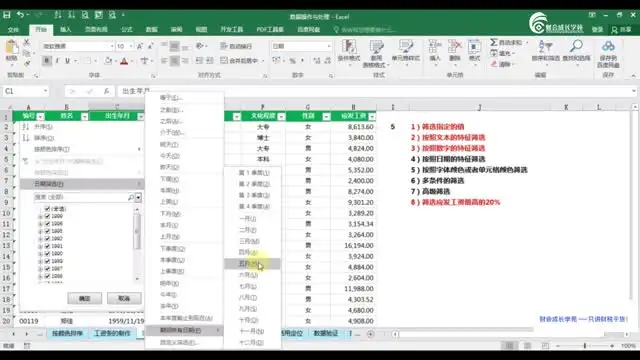Open the 姓名 column filter arrow
Screen dimensions: 640x360
click(x=84, y=117)
